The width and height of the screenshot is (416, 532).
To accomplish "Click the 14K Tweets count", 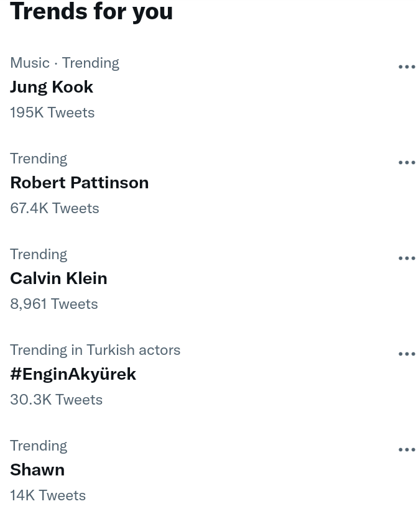I will 48,495.
